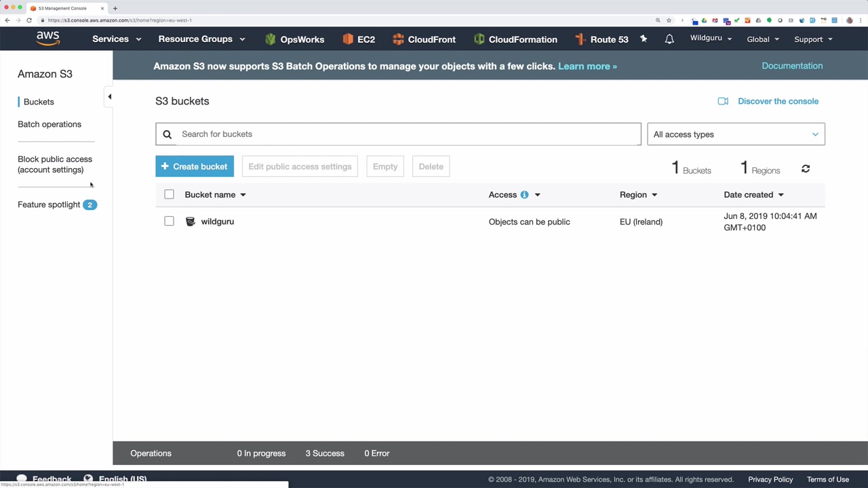Click the pin shortcuts icon

pos(644,39)
